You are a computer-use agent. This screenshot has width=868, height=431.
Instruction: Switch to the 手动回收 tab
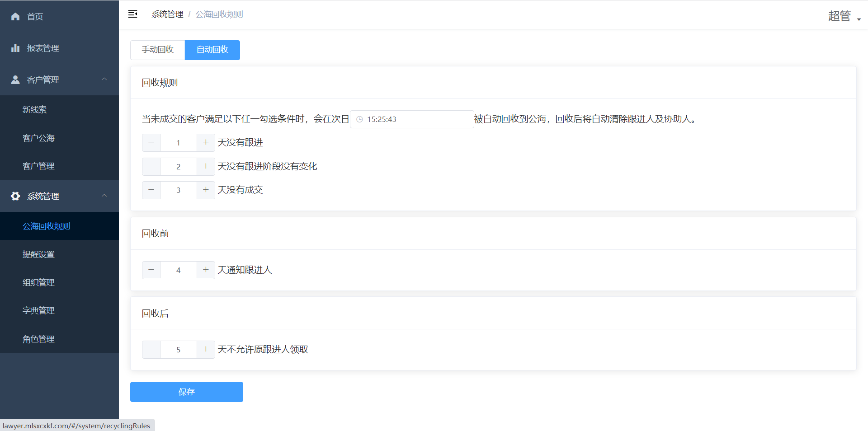pos(157,50)
